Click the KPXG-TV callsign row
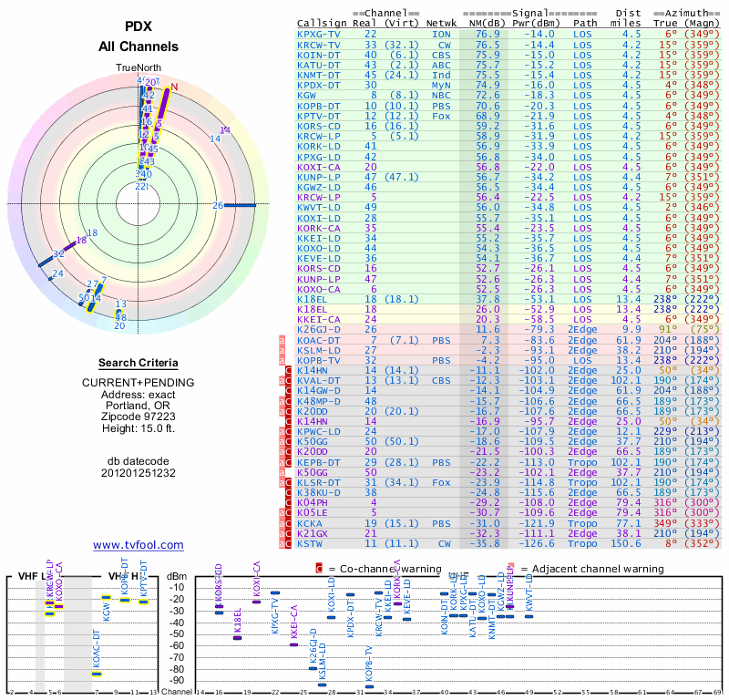This screenshot has width=729, height=700. click(508, 34)
